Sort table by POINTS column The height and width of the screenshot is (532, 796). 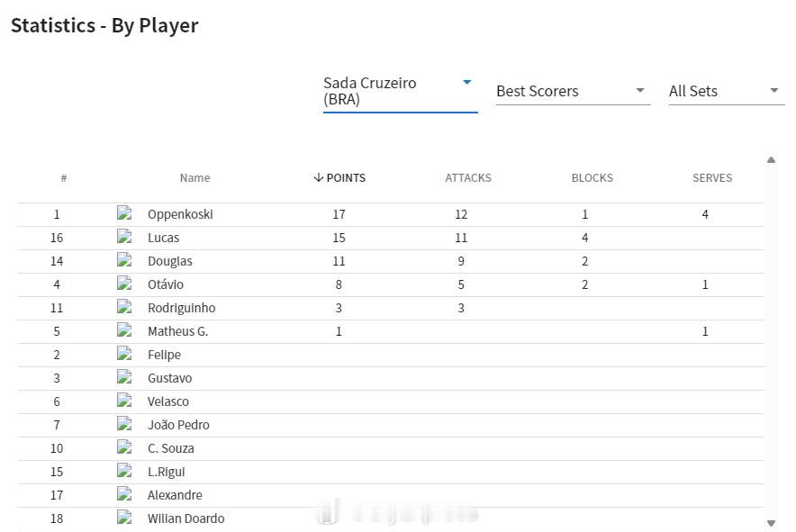(x=339, y=178)
